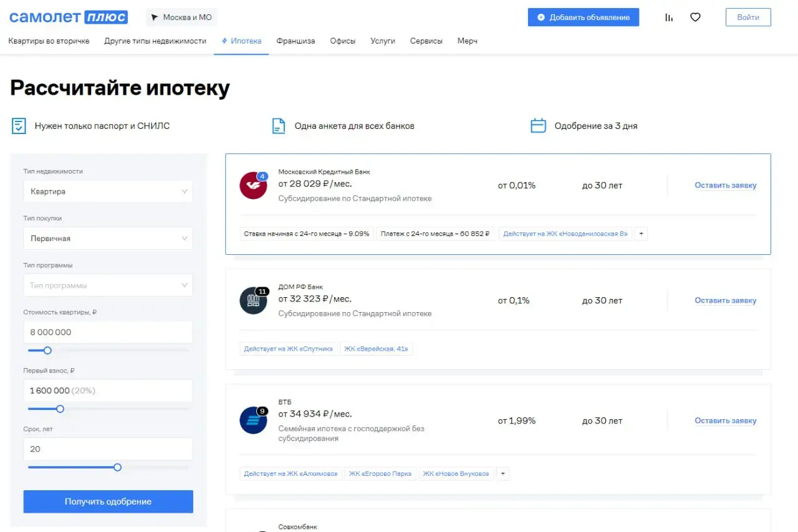798x532 pixels.
Task: Click Оставить заявку for ДОМ РФ Банк
Action: [726, 300]
